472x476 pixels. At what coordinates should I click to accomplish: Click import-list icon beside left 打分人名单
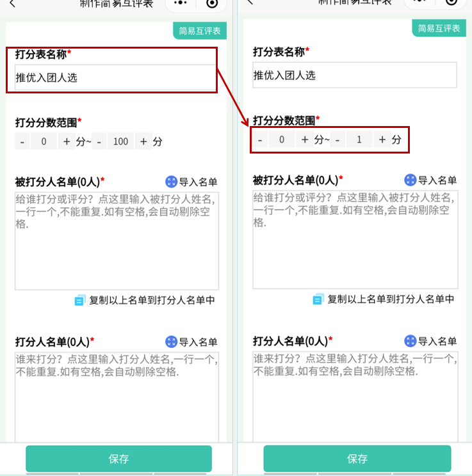[x=171, y=342]
